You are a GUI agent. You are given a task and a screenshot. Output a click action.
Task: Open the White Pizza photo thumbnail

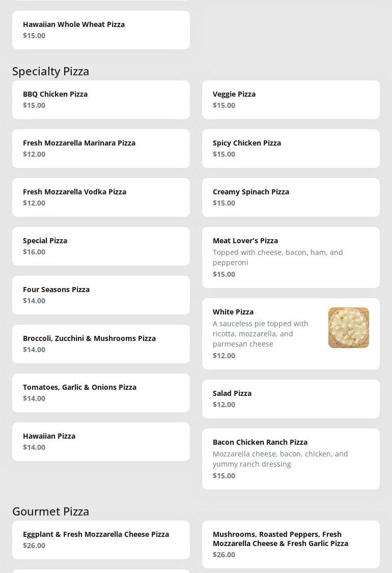pos(348,328)
